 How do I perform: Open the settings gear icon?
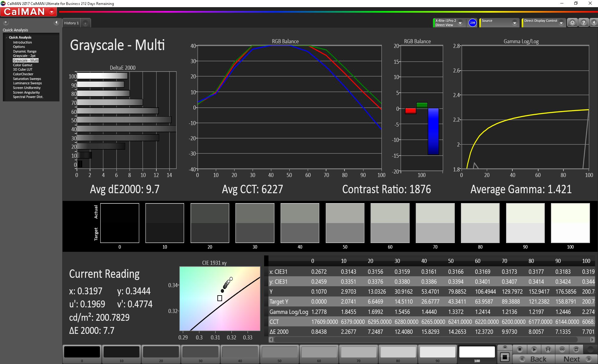click(572, 23)
